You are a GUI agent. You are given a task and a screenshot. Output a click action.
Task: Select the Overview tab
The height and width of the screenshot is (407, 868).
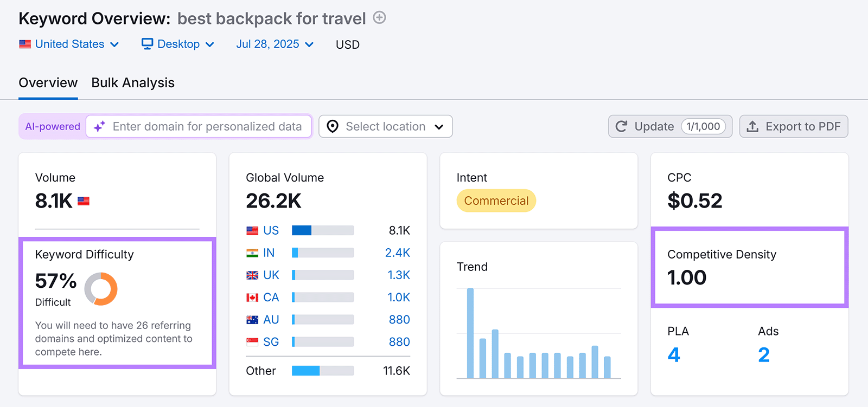[x=48, y=83]
